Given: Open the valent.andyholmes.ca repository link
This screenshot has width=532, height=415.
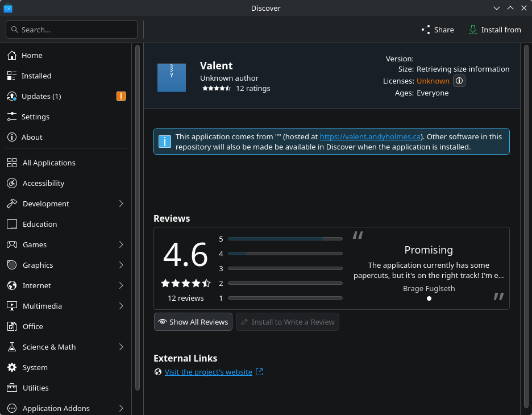Looking at the screenshot, I should pyautogui.click(x=370, y=136).
